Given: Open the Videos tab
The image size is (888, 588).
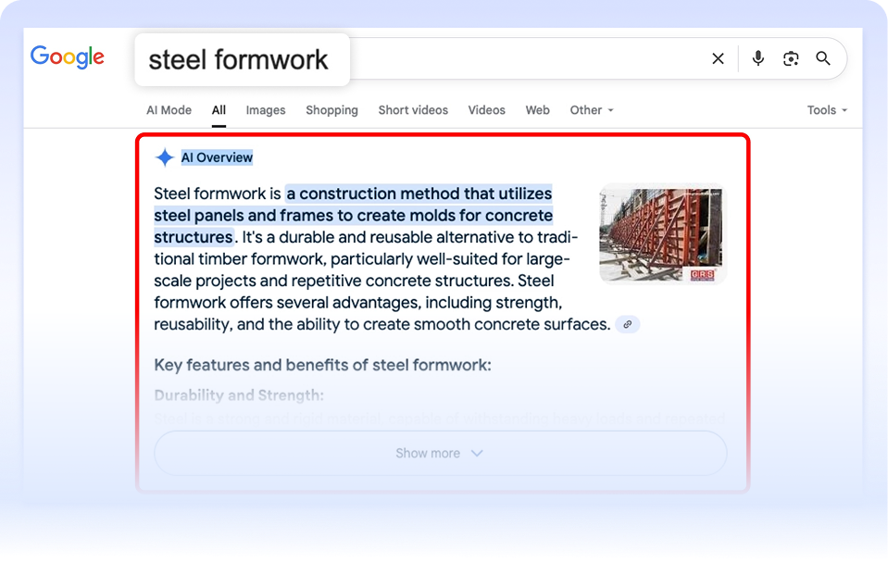Looking at the screenshot, I should coord(486,110).
